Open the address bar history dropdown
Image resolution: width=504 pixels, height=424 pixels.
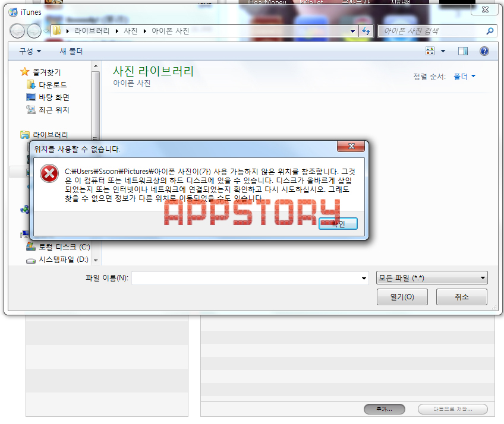[x=352, y=31]
